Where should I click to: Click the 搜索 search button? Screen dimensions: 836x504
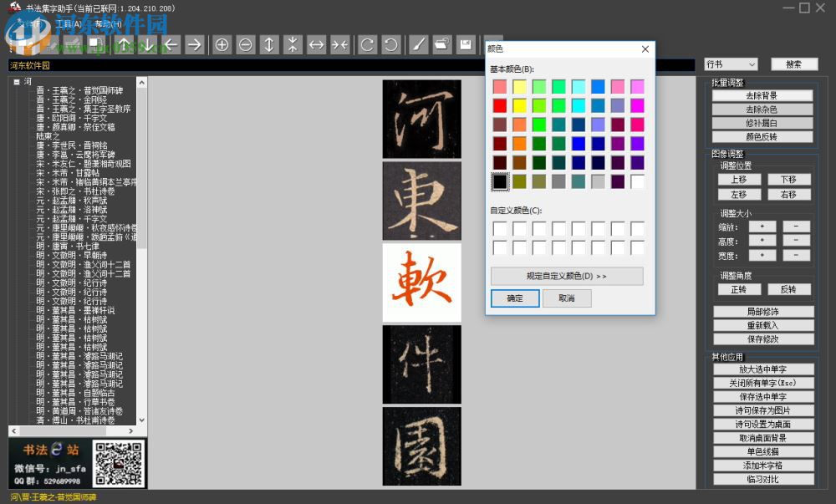coord(794,64)
